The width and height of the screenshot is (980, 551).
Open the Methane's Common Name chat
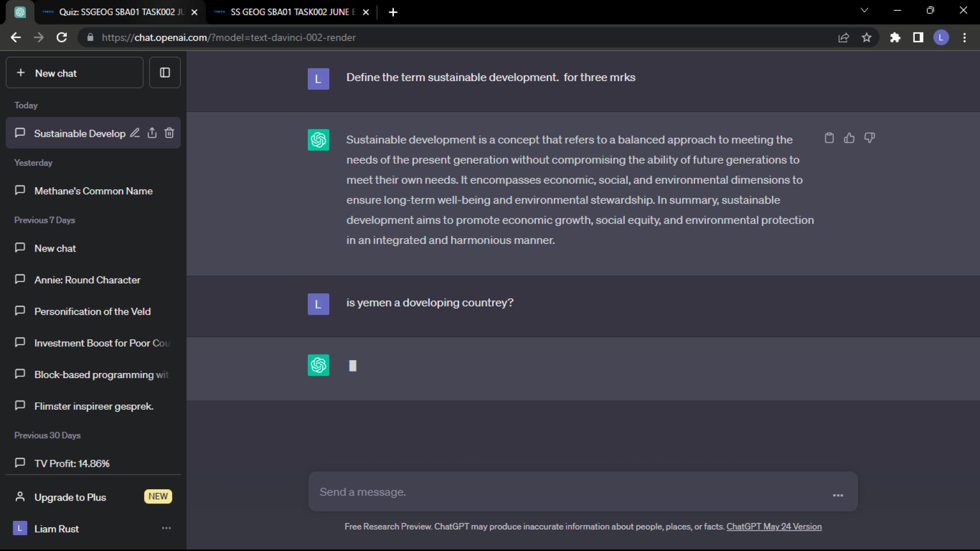tap(93, 191)
